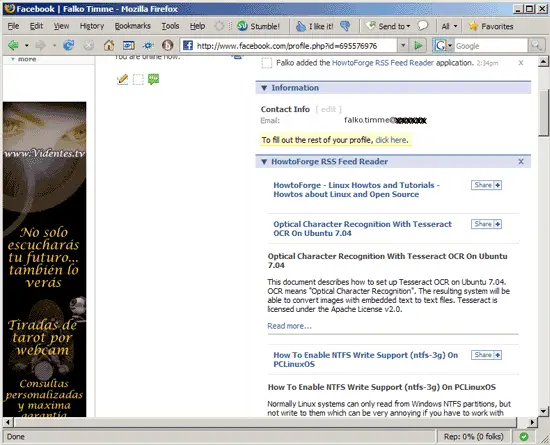The width and height of the screenshot is (550, 445).
Task: Click the pencil edit icon under the profile
Action: pyautogui.click(x=122, y=79)
